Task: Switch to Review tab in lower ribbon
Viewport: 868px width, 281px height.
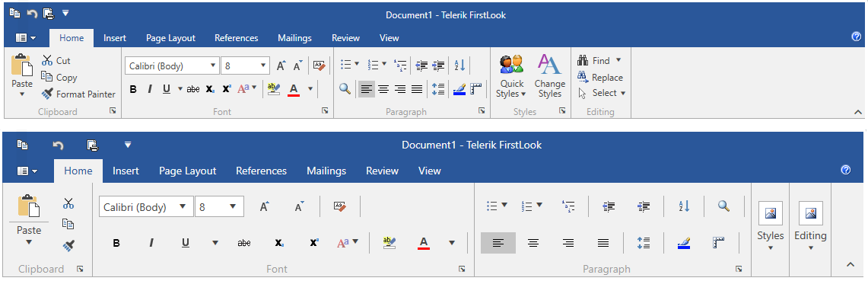Action: tap(383, 171)
